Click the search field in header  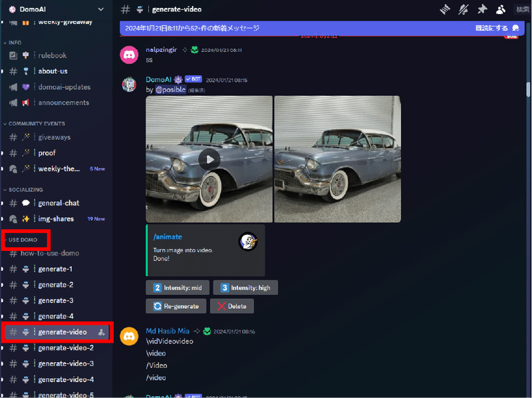[523, 9]
